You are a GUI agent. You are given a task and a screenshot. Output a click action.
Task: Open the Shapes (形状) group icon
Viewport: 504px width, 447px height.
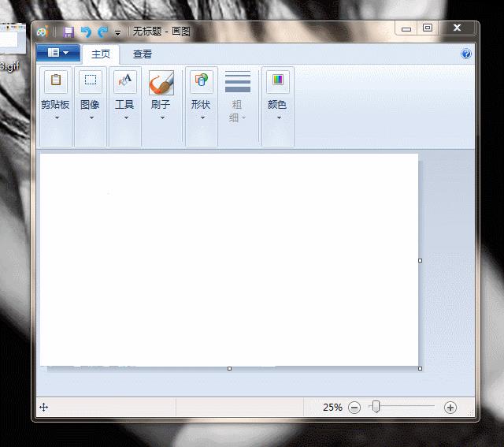202,80
